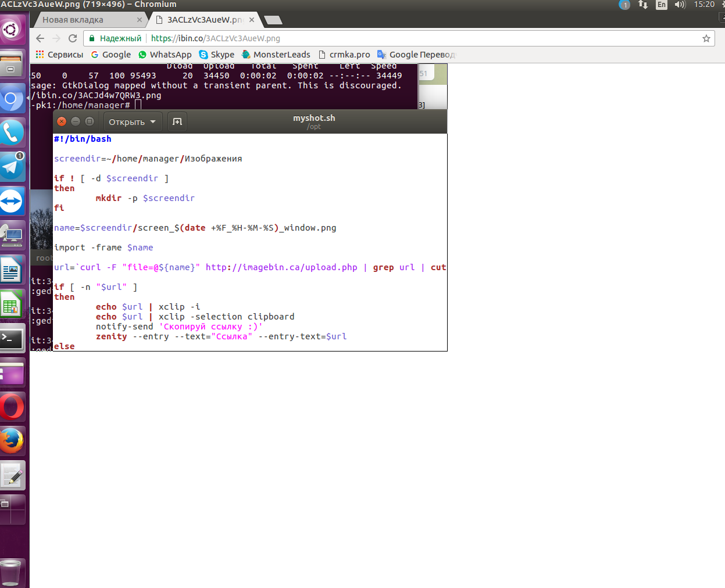The image size is (725, 588).
Task: Open the crmka.pro bookmark
Action: (344, 55)
